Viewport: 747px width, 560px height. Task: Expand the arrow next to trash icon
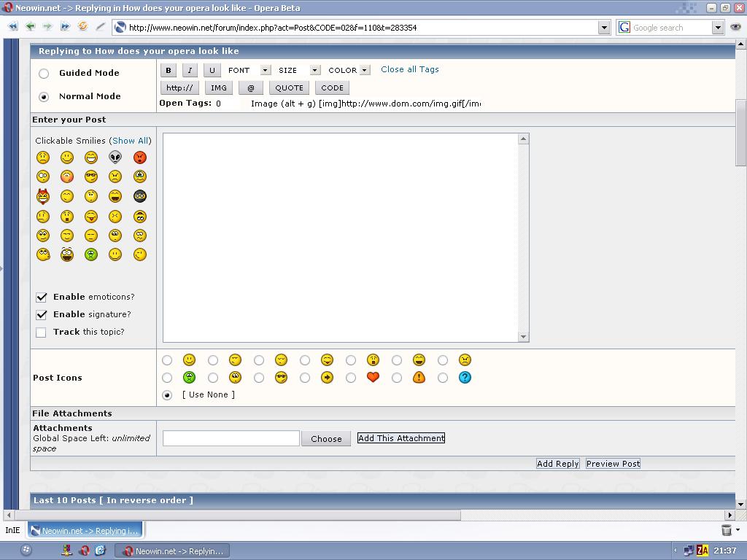click(738, 529)
